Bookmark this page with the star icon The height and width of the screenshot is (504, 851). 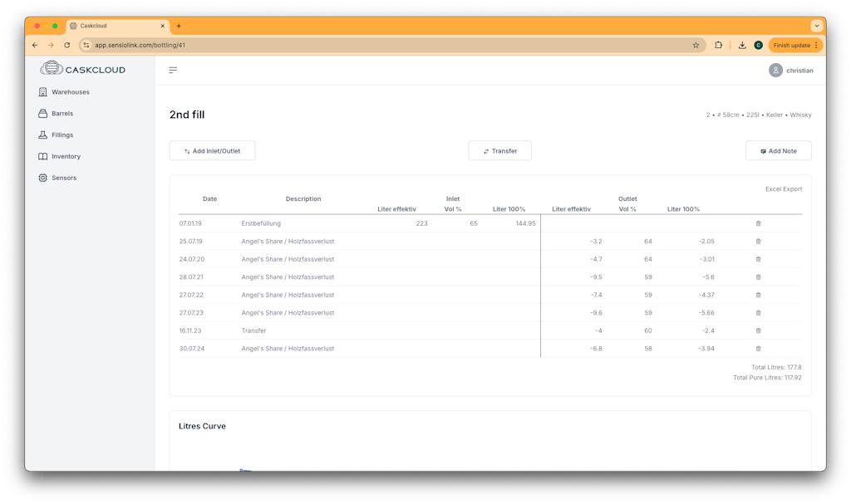(696, 45)
